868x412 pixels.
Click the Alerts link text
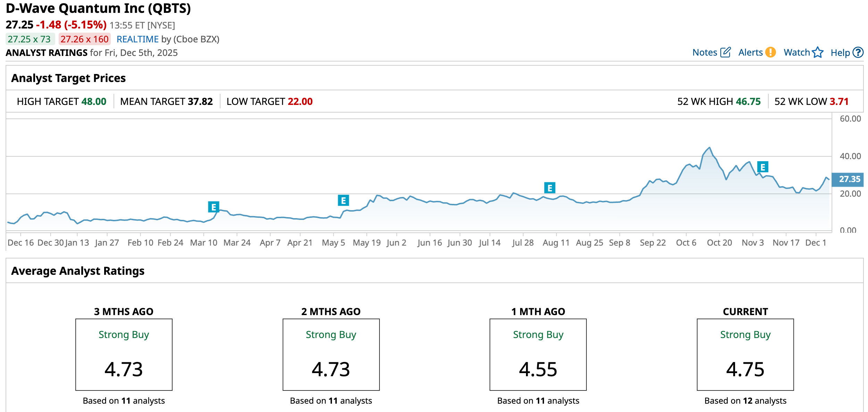pos(750,52)
